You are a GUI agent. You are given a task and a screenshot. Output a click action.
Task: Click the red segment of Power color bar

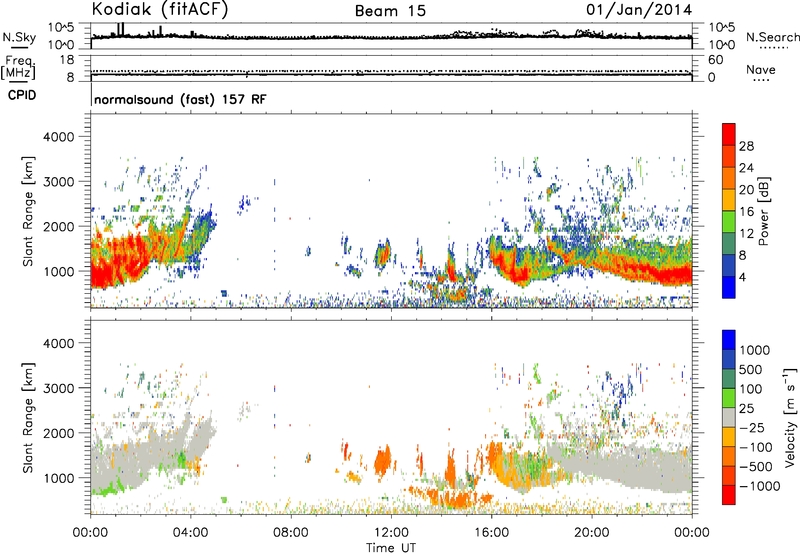click(729, 134)
